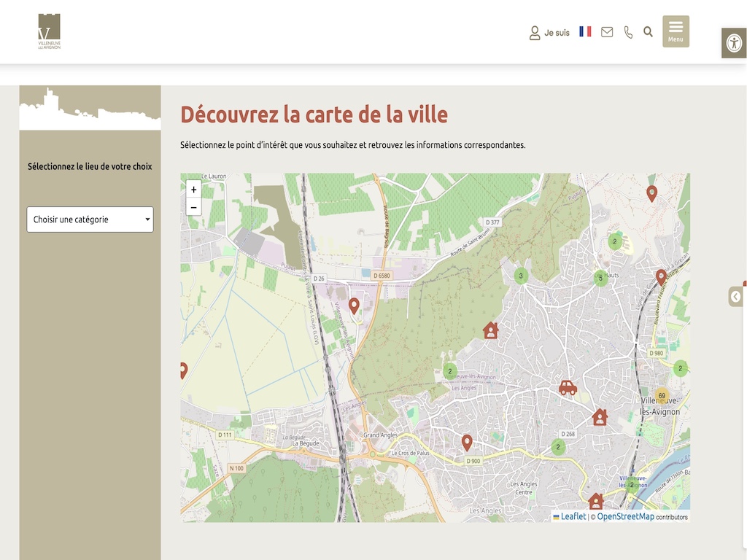Expand the yellow cluster marker 69
The image size is (747, 560).
click(x=662, y=396)
